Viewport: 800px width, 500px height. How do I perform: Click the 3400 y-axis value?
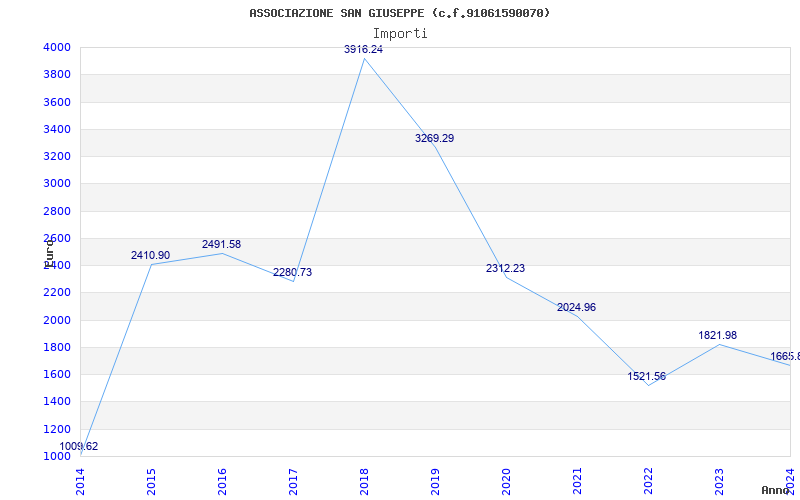(x=56, y=129)
